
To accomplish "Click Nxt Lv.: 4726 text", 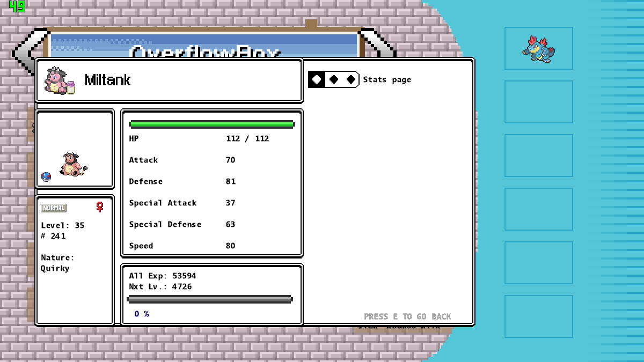I will [x=160, y=286].
